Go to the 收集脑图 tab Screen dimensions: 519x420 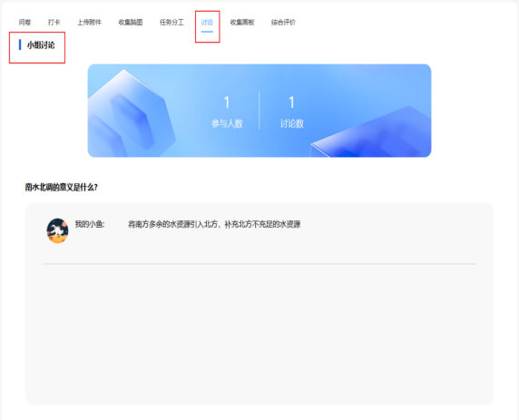[x=131, y=22]
